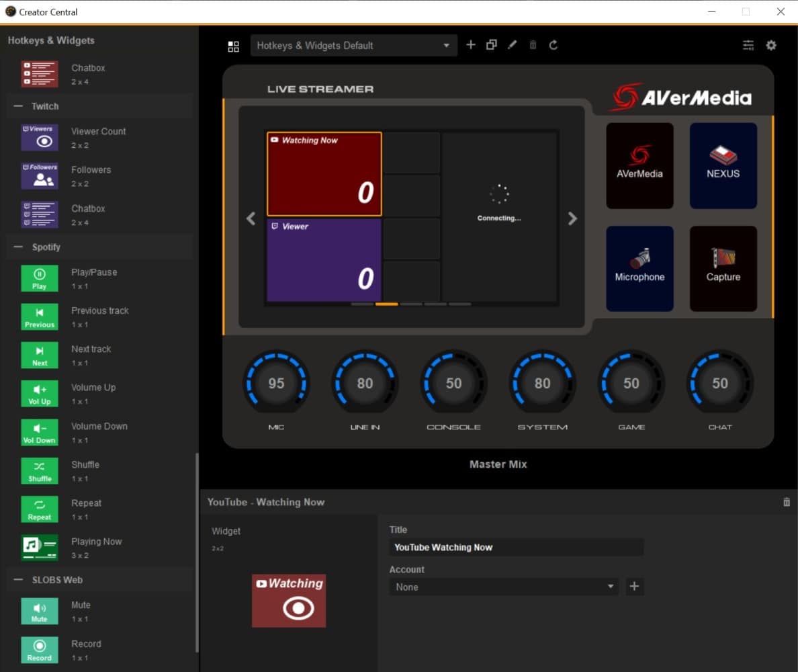Image resolution: width=798 pixels, height=672 pixels.
Task: Select the Spotify Repeat widget
Action: (39, 509)
